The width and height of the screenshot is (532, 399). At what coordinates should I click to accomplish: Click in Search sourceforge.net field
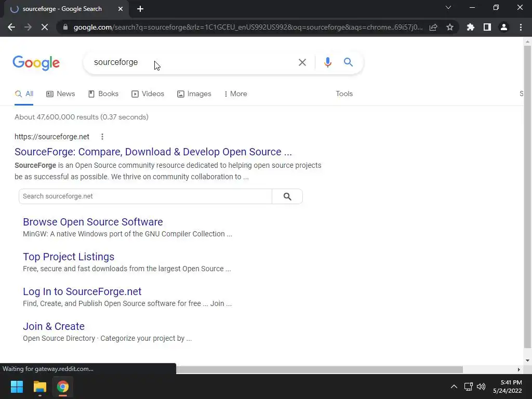coord(145,196)
